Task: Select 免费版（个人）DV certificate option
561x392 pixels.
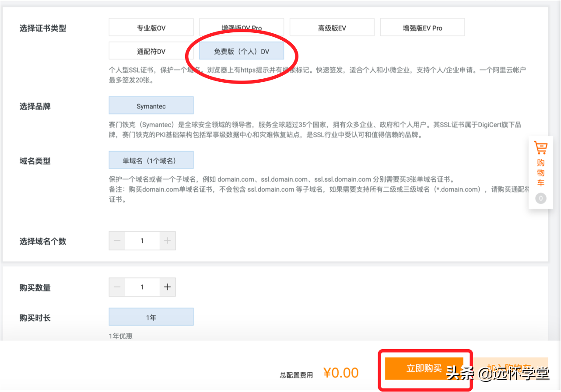Action: point(242,51)
